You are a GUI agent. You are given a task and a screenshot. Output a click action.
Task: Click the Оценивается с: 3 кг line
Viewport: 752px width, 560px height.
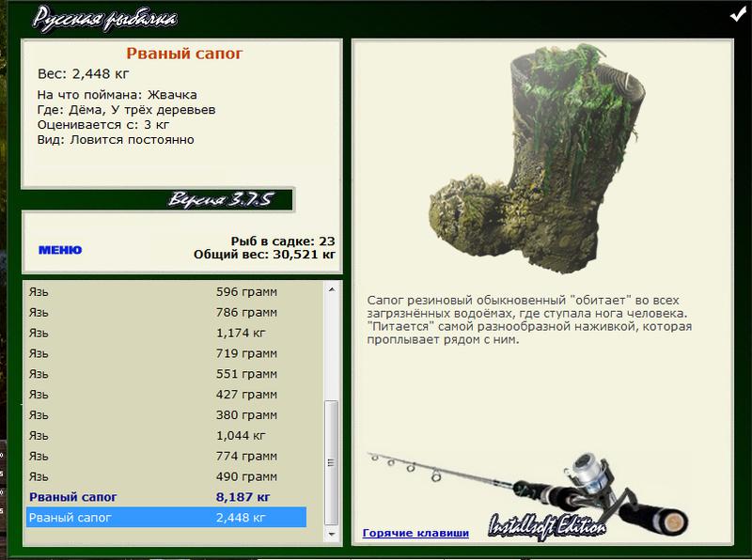click(103, 125)
